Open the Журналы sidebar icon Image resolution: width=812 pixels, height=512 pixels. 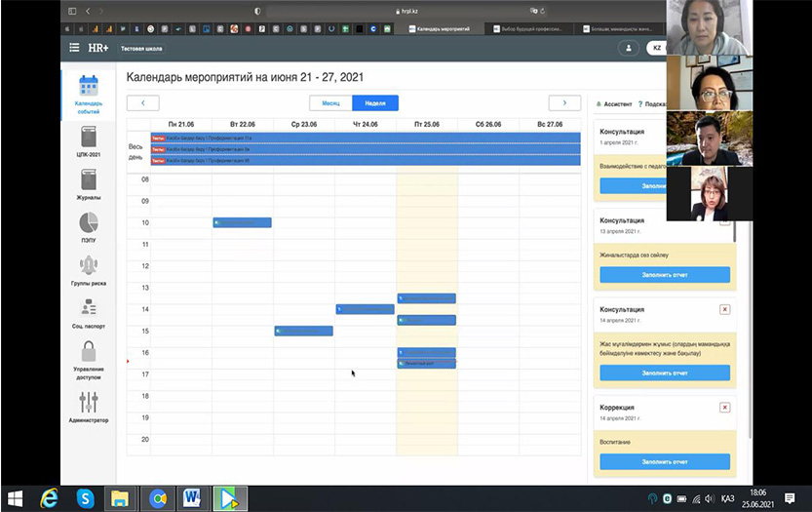[89, 184]
